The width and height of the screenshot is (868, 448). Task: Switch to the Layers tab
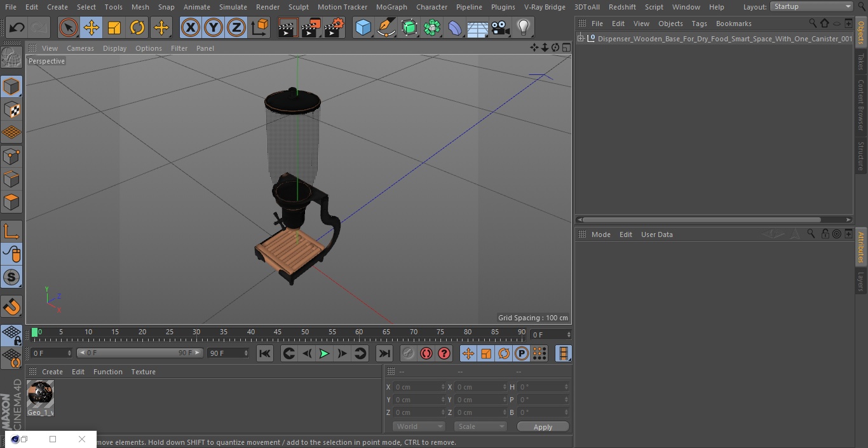click(861, 282)
